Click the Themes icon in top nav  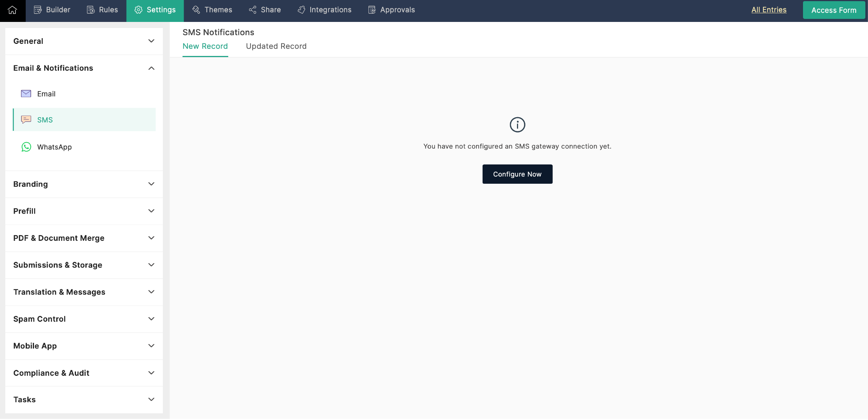196,9
